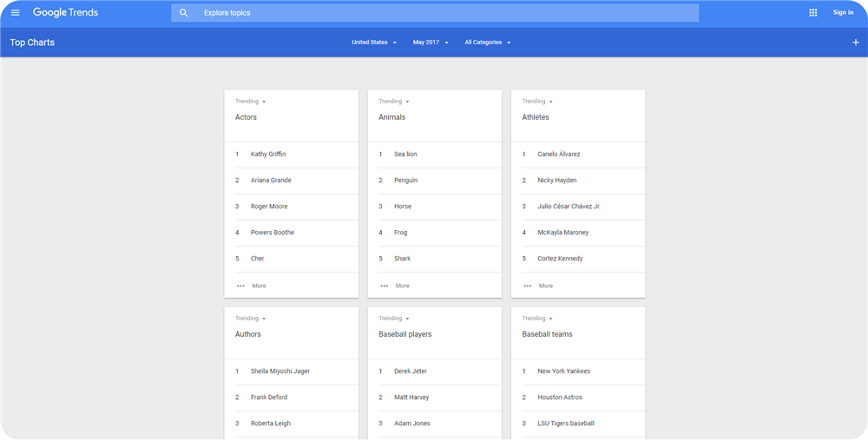This screenshot has height=440, width=868.
Task: Open the Animals chart title
Action: [392, 117]
